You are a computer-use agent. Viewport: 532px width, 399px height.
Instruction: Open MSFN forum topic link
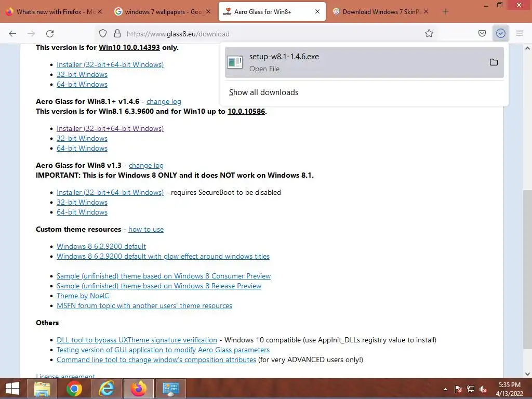click(144, 305)
